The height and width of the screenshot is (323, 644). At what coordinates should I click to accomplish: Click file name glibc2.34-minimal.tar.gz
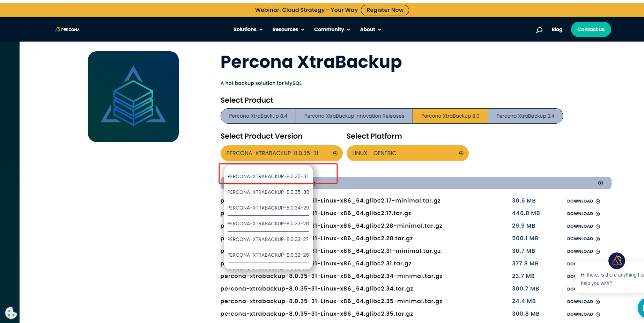click(331, 276)
